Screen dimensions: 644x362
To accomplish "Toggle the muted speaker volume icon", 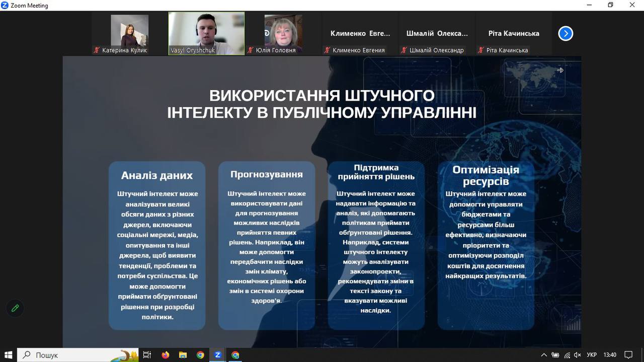I will pyautogui.click(x=578, y=355).
